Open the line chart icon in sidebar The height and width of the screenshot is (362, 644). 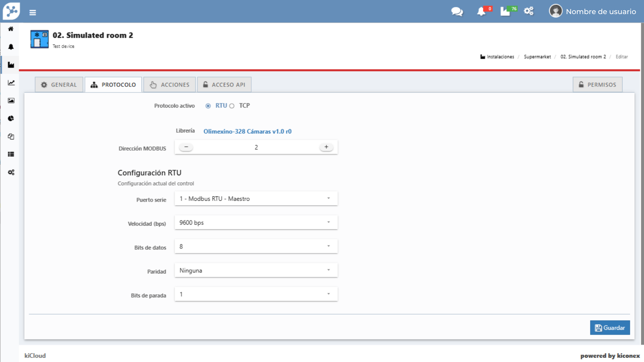tap(11, 82)
